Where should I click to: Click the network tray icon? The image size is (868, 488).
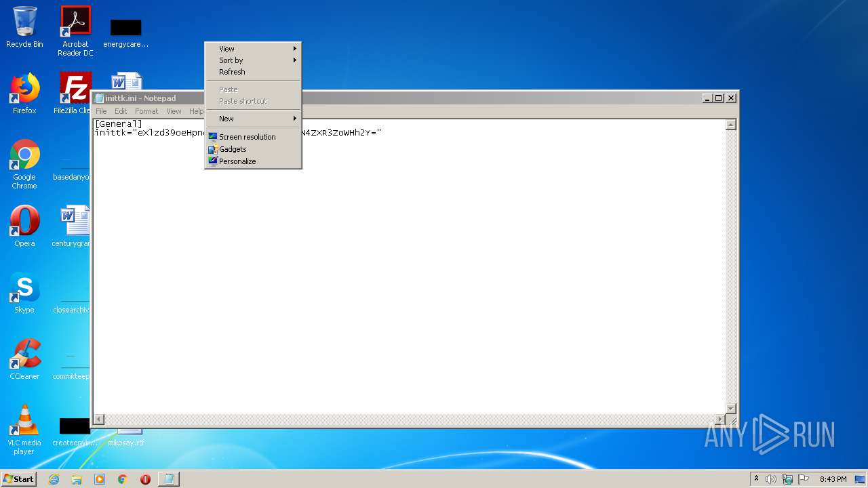pyautogui.click(x=787, y=479)
